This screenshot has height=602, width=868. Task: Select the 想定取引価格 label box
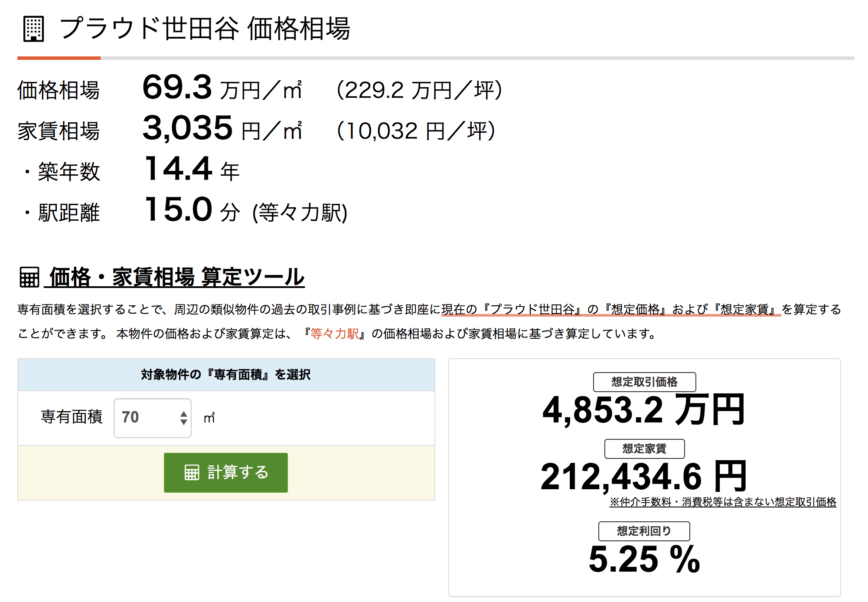tap(646, 382)
